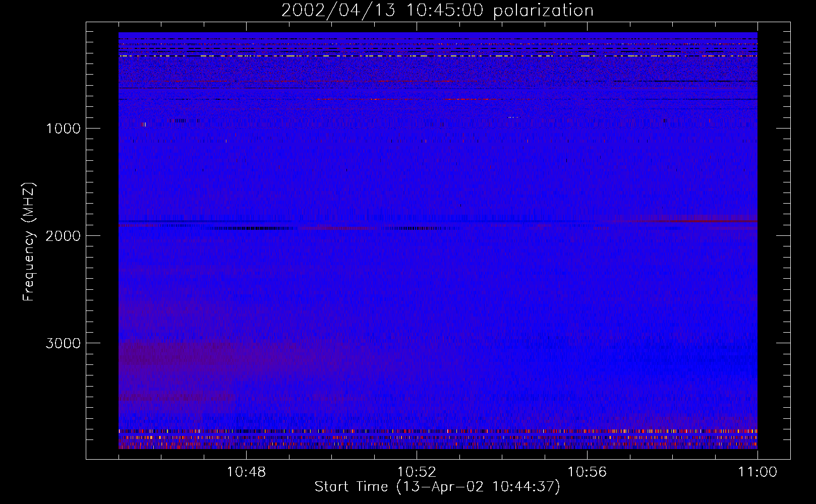Click the 11:00 time axis label

[757, 472]
